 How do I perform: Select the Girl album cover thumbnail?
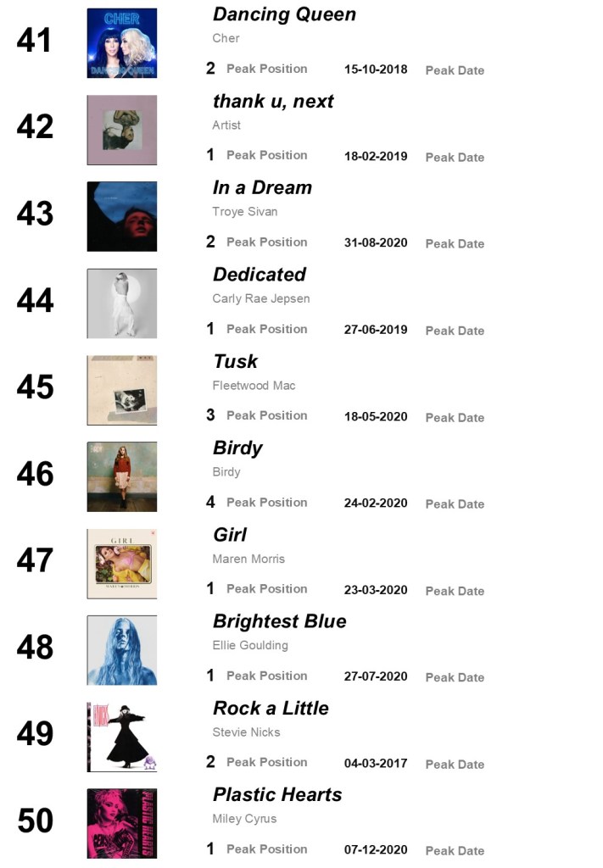click(x=121, y=564)
